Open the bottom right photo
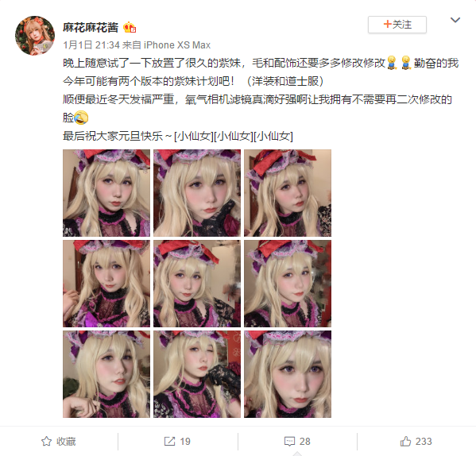Image resolution: width=476 pixels, height=456 pixels. pyautogui.click(x=288, y=374)
